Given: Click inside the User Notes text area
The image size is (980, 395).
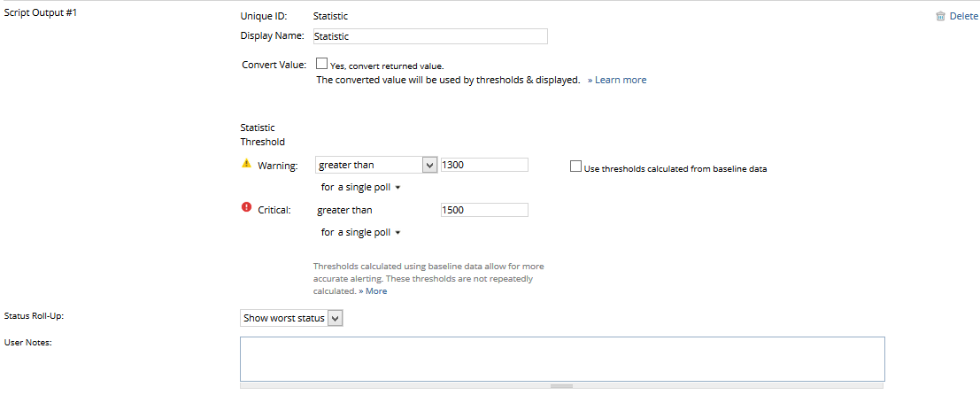Looking at the screenshot, I should point(562,358).
